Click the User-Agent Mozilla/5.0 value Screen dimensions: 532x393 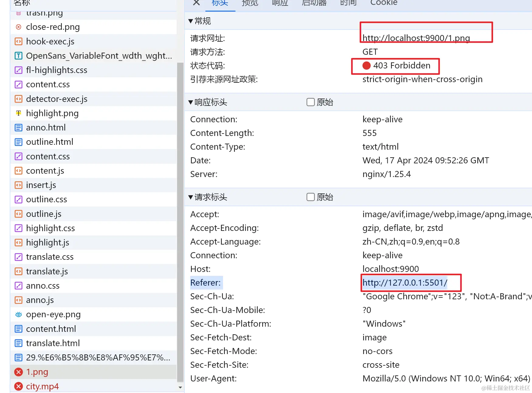point(446,378)
